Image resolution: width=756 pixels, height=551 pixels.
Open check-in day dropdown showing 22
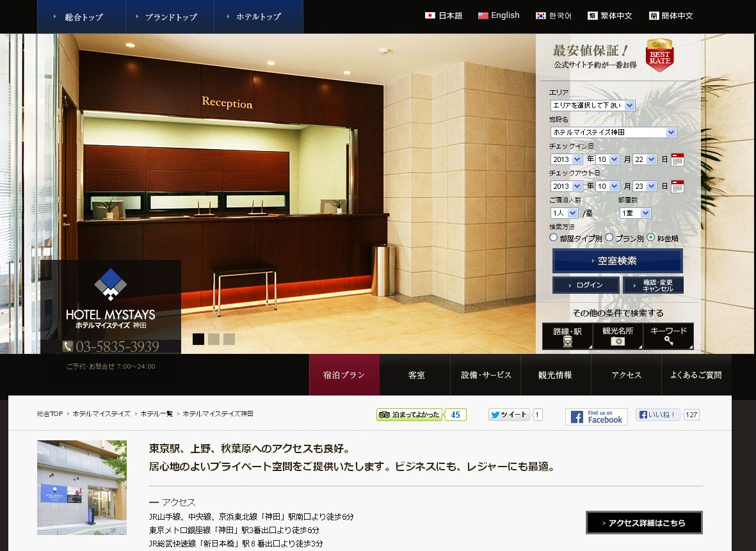(645, 159)
